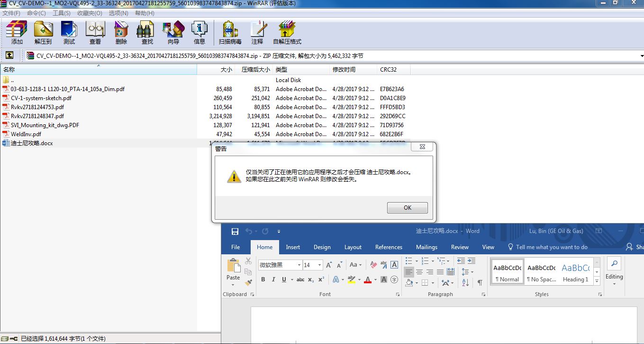Screen dimensions: 644x344
Task: Click the Character Border icon
Action: click(x=394, y=265)
